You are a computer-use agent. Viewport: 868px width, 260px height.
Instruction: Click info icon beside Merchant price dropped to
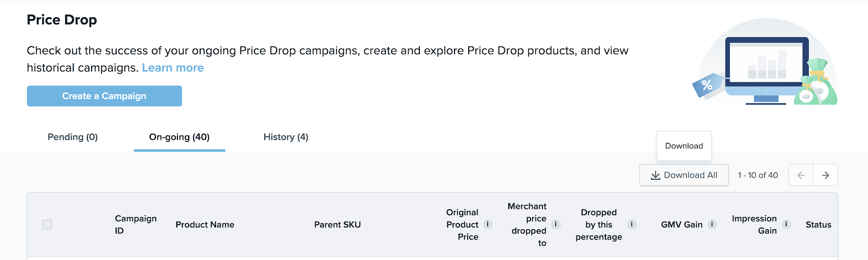coord(556,224)
